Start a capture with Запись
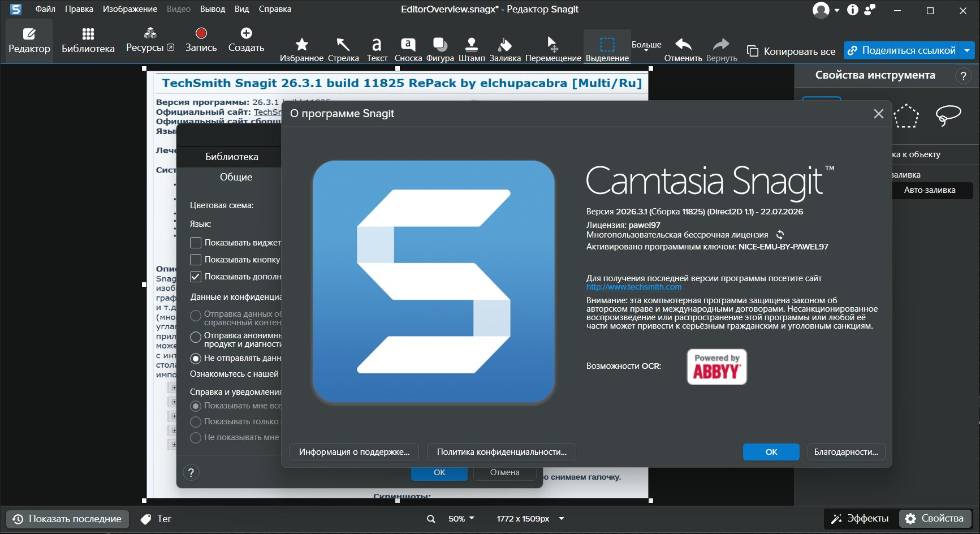This screenshot has height=534, width=980. click(x=201, y=41)
